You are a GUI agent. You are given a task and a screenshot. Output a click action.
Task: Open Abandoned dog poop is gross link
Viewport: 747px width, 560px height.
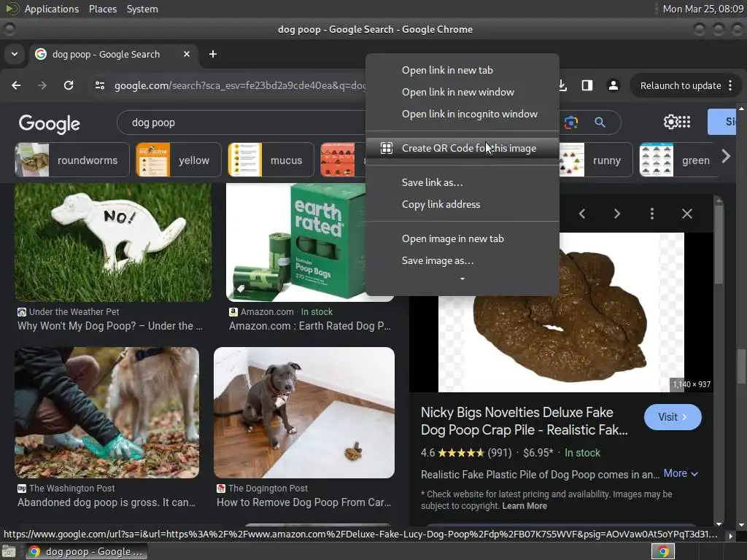coord(107,502)
